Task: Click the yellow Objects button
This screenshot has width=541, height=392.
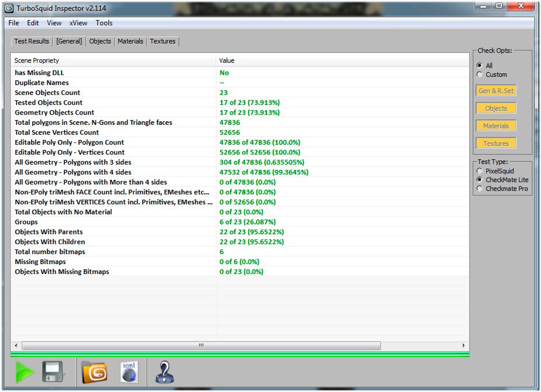Action: (x=496, y=108)
